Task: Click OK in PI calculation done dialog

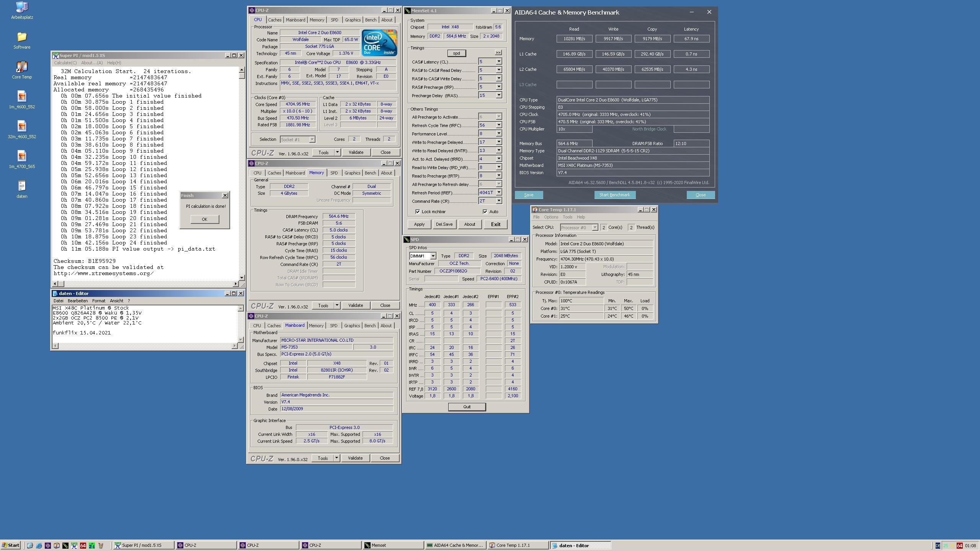Action: coord(204,219)
